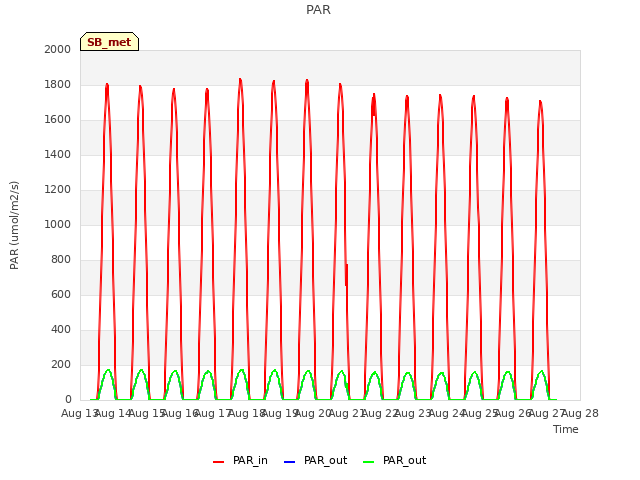Click the y-axis title PAR (umol/m2/s)

(14, 225)
